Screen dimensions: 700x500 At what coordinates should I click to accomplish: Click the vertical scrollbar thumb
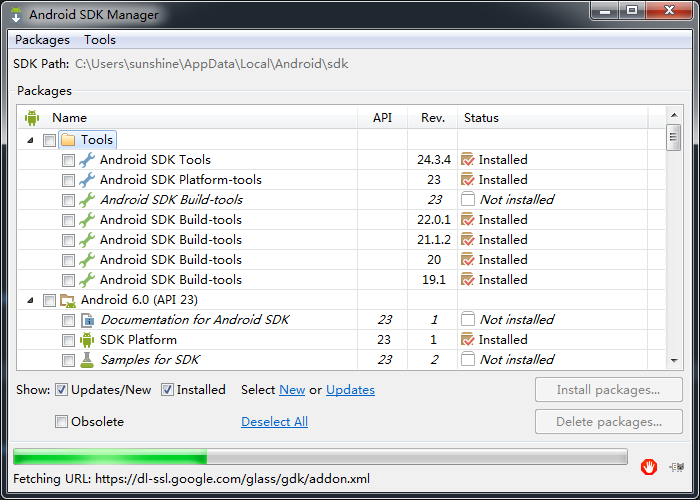pos(674,138)
